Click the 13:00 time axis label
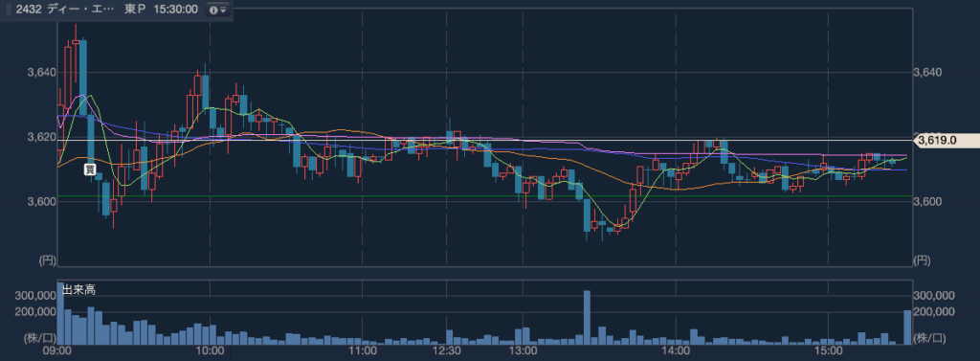Viewport: 980px width, 361px height. pyautogui.click(x=523, y=351)
